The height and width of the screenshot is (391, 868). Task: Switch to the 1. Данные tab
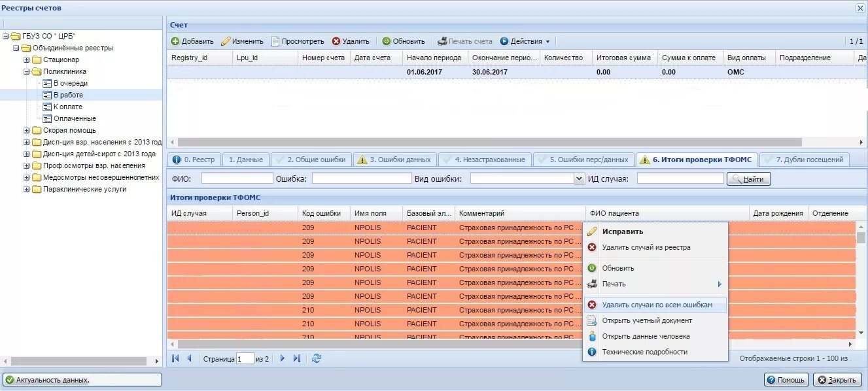coord(245,160)
